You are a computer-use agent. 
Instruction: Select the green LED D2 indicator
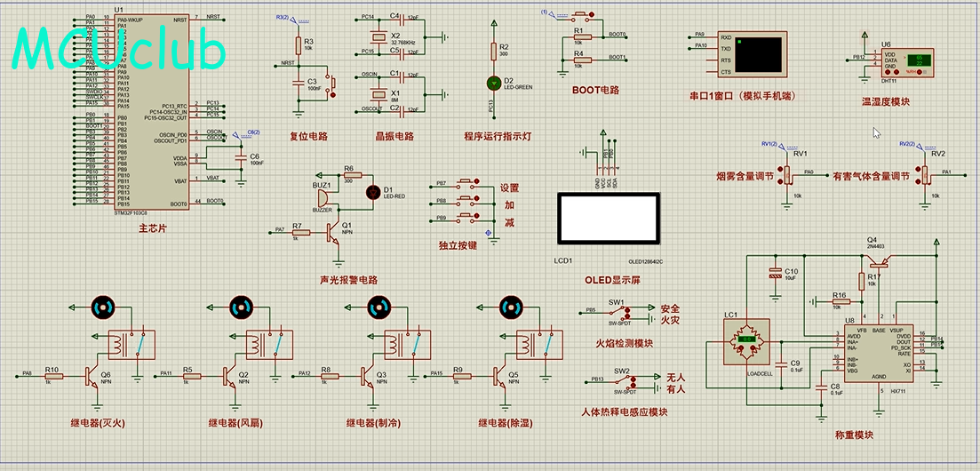pyautogui.click(x=494, y=83)
